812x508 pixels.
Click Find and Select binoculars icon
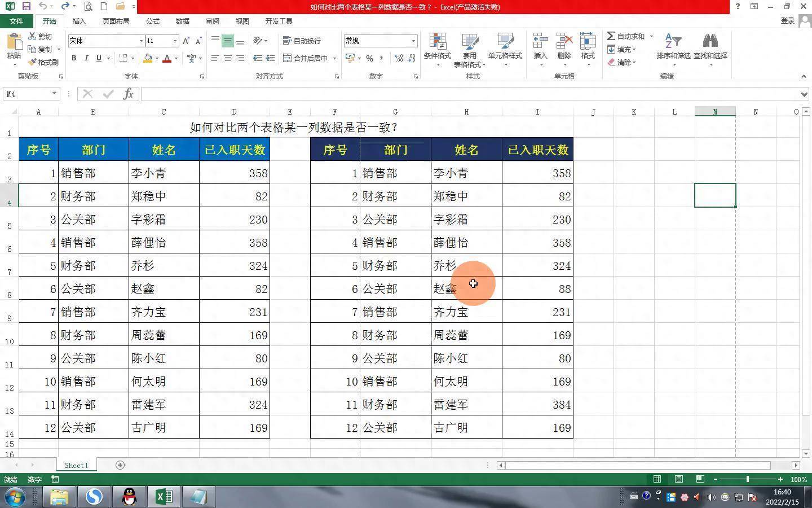coord(710,42)
